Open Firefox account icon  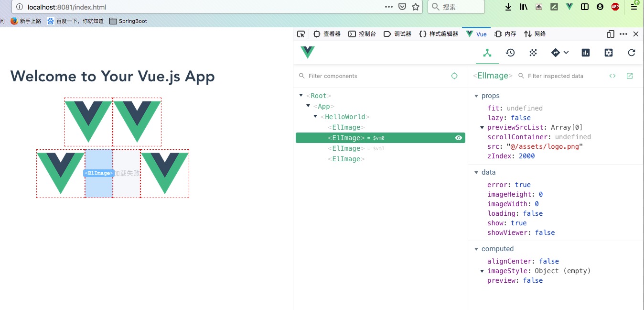click(600, 7)
